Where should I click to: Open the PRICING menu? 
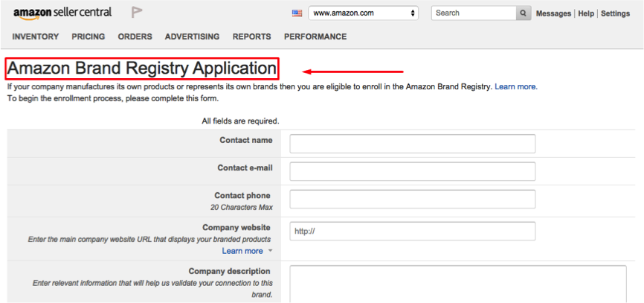(88, 36)
